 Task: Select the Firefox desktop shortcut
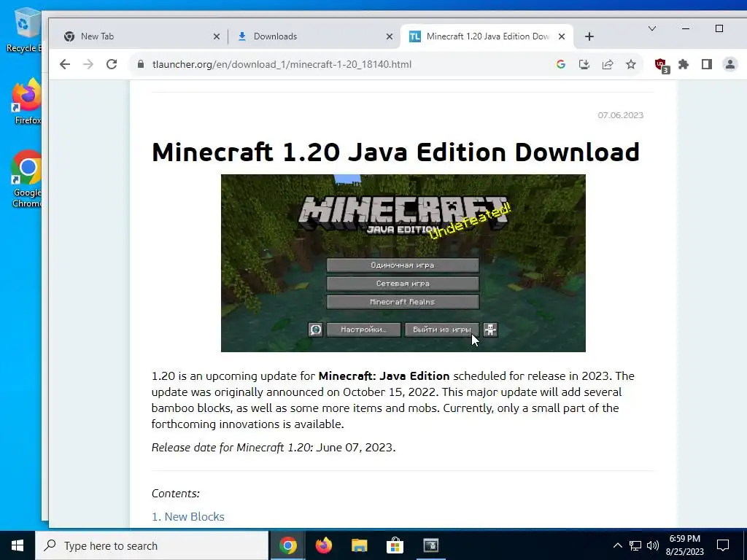27,101
